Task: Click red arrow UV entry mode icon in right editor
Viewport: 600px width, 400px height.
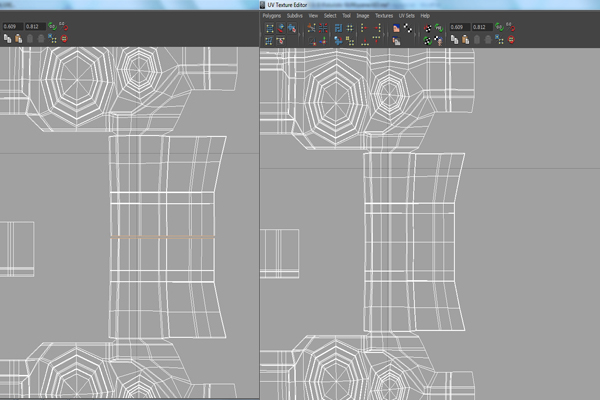Action: pos(510,27)
